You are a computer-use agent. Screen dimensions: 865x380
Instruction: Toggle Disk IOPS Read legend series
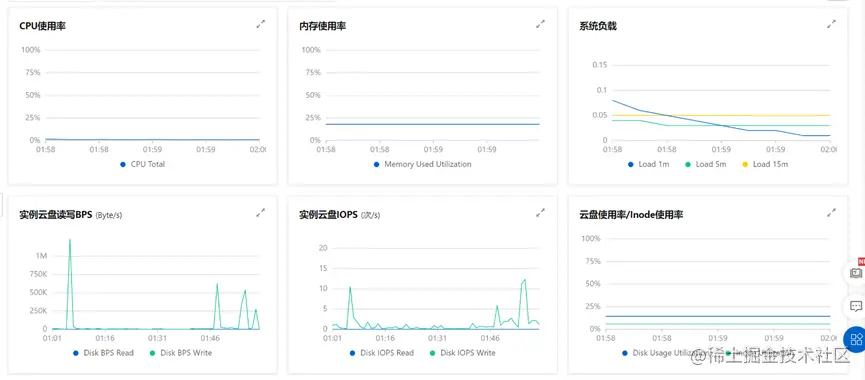click(x=381, y=352)
